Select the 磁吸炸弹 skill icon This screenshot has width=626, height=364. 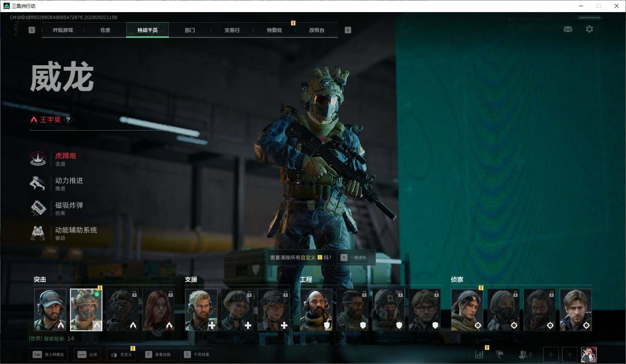(38, 208)
